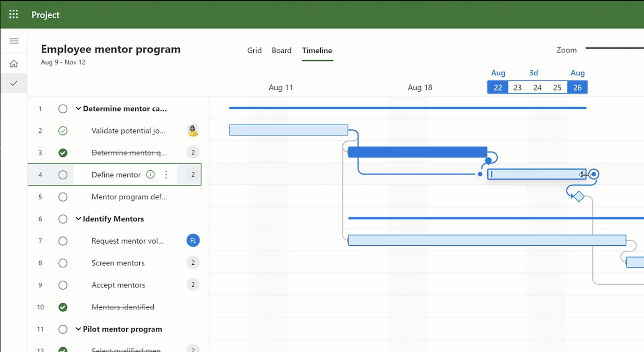644x352 pixels.
Task: Go to Home in sidebar
Action: [14, 63]
